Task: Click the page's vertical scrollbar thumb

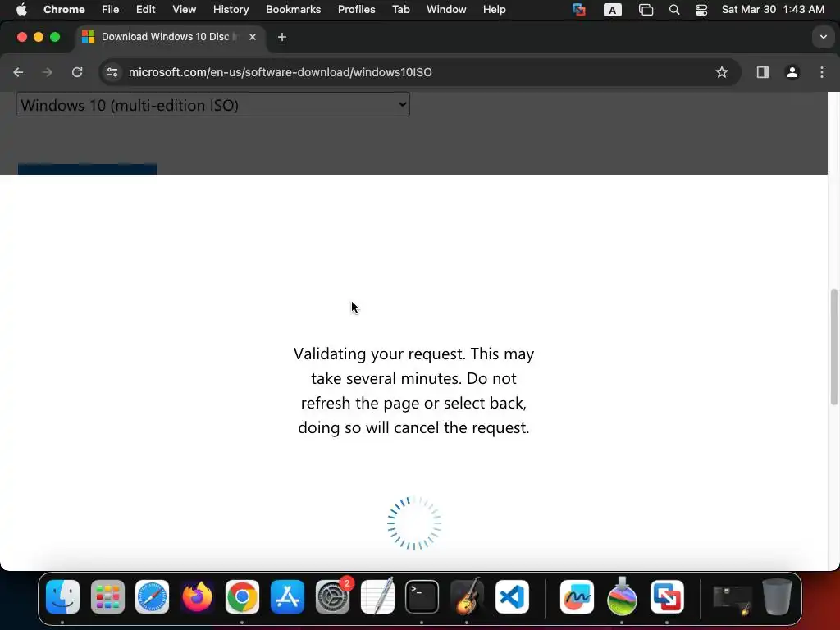Action: pos(833,347)
